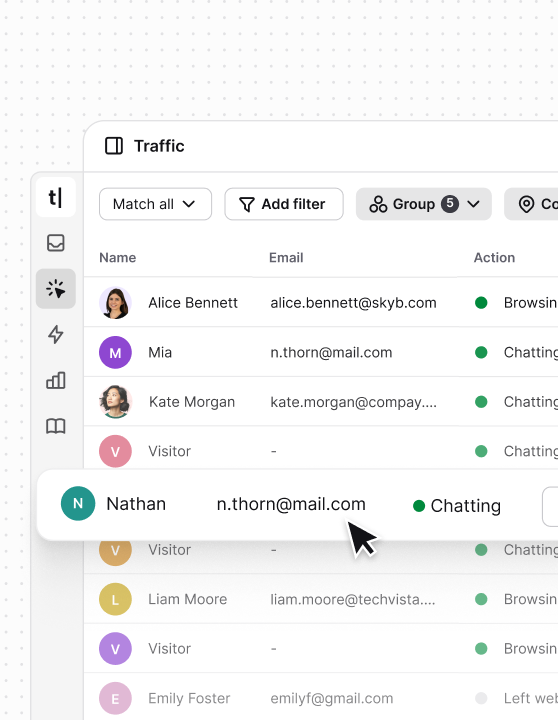This screenshot has height=720, width=558.
Task: Click the kate.morgan@compay email
Action: [x=353, y=402]
